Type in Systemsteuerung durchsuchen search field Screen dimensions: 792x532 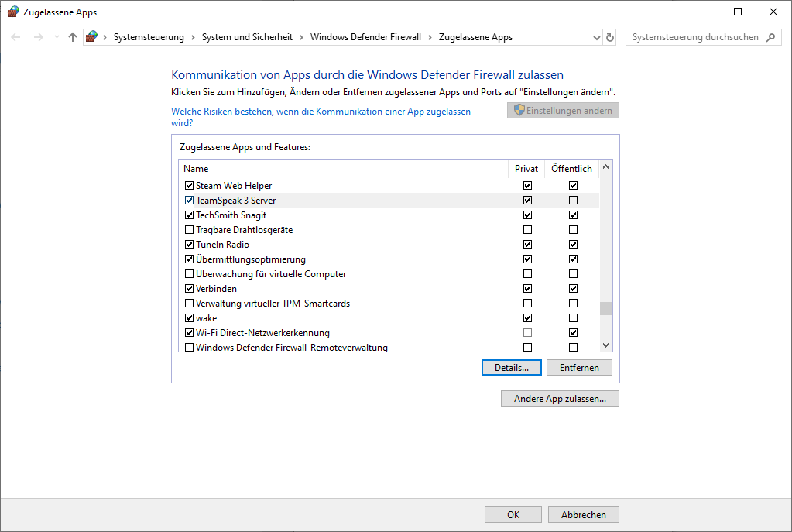click(694, 37)
